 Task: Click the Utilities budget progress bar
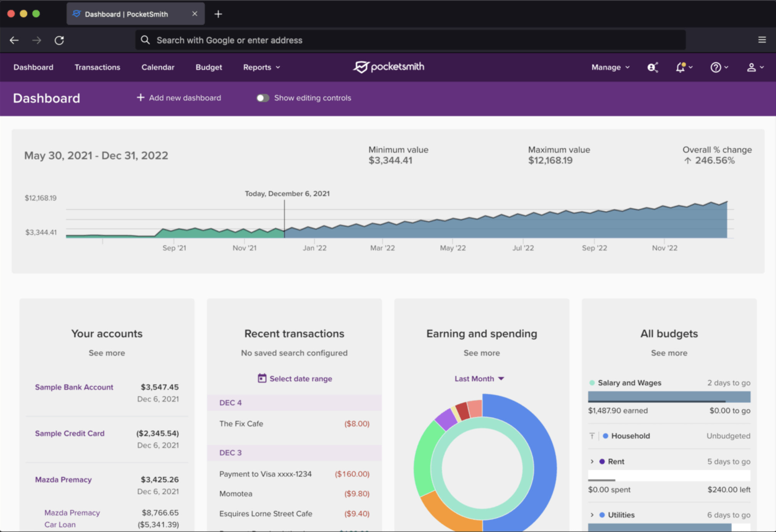tap(669, 527)
